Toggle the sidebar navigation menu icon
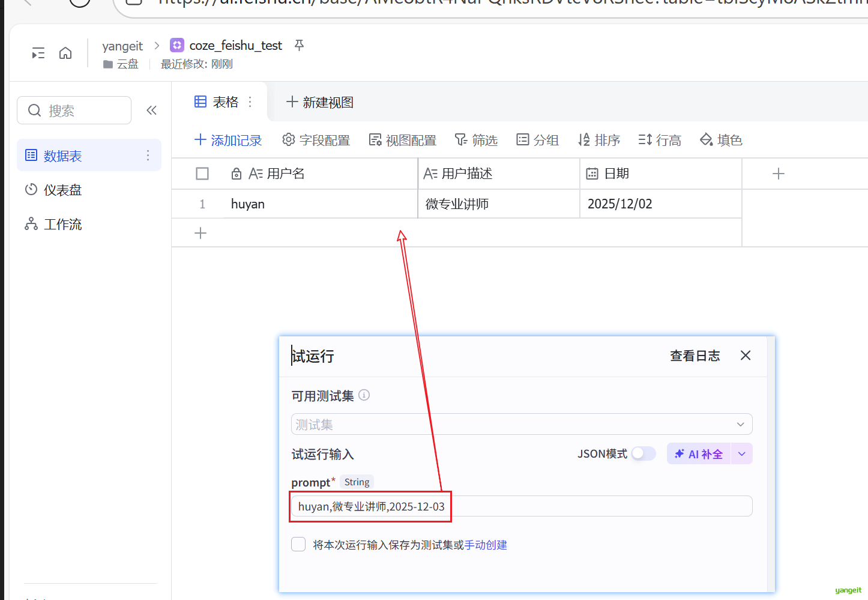 point(38,53)
